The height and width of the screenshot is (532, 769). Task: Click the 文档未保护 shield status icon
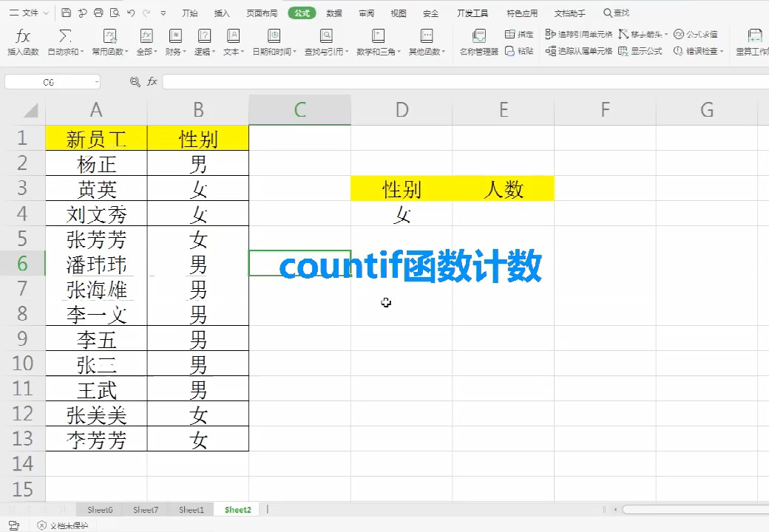(42, 525)
